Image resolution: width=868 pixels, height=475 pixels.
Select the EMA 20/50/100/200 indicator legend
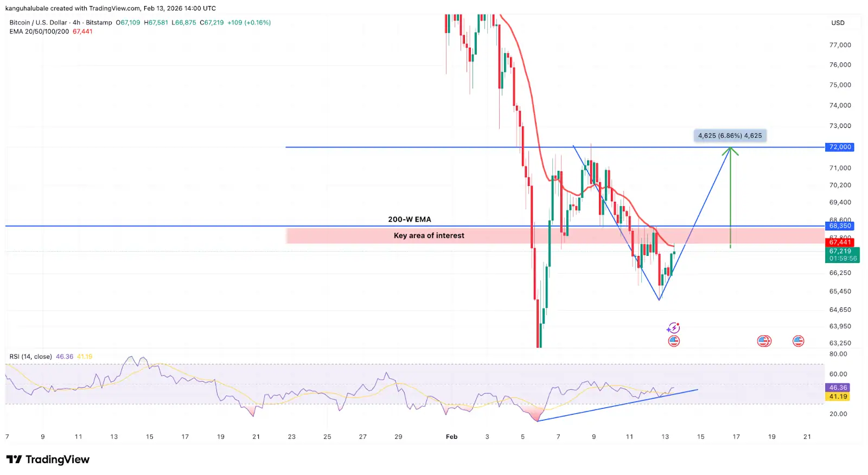pos(39,31)
